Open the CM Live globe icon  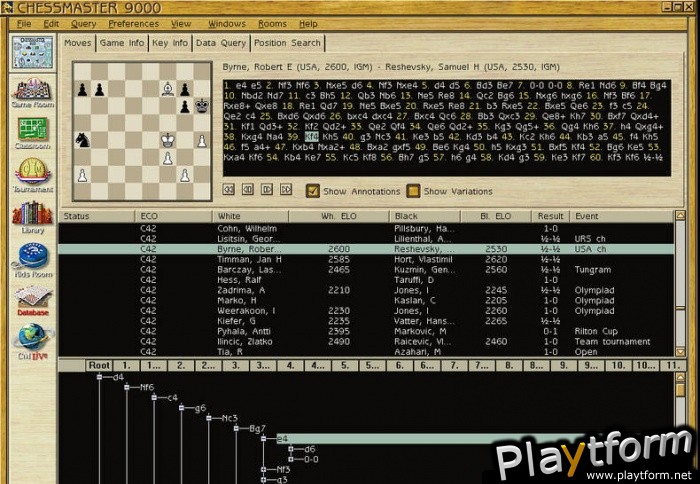tap(33, 342)
